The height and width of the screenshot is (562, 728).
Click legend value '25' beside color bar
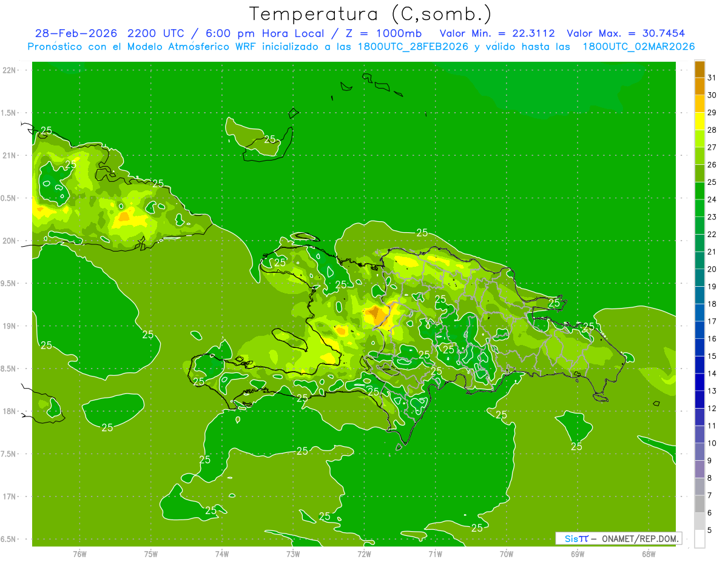[712, 182]
